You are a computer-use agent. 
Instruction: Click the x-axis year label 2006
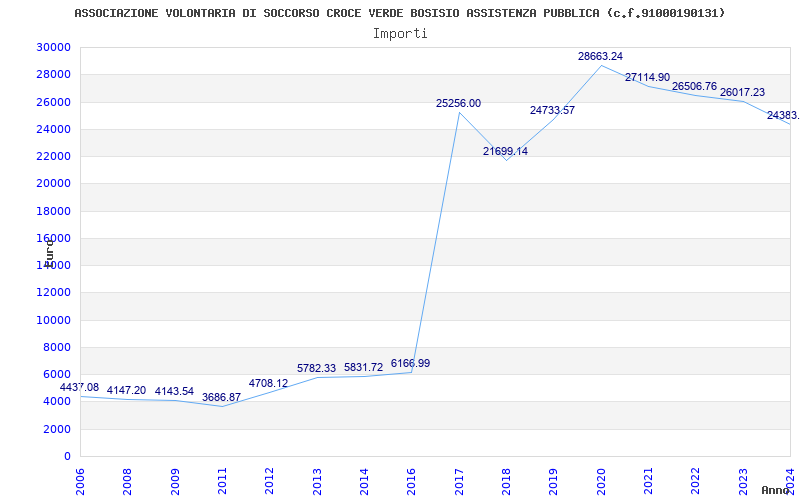[80, 481]
